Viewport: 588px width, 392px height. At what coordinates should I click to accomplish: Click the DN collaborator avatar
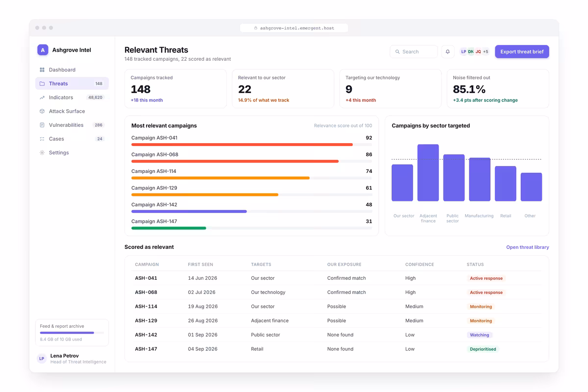pyautogui.click(x=471, y=51)
